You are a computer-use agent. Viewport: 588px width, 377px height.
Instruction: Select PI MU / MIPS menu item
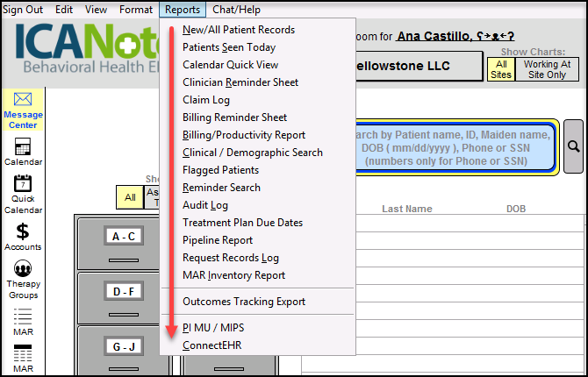click(213, 328)
